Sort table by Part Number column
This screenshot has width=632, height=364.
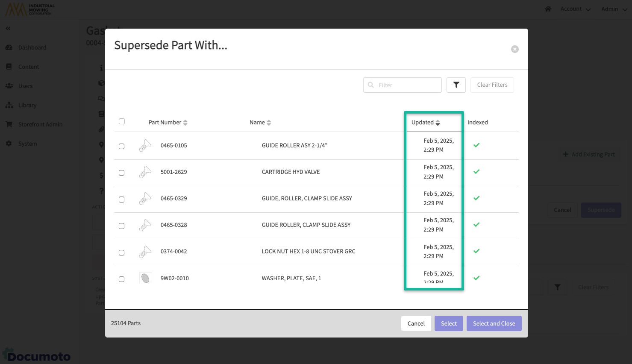(168, 123)
